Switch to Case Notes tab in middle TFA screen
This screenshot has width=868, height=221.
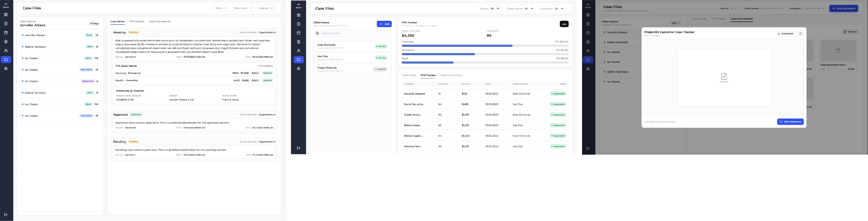pos(409,75)
